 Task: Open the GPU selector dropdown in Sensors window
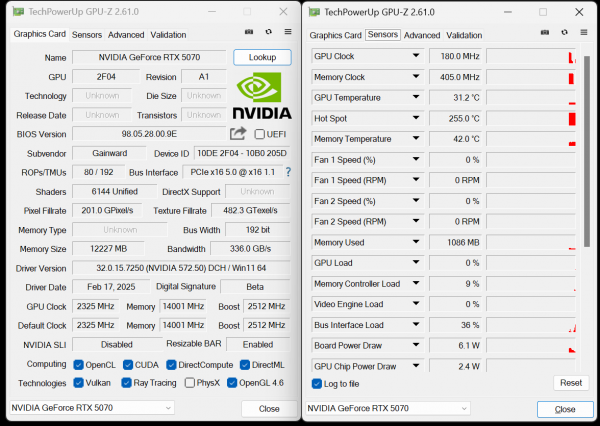point(386,408)
